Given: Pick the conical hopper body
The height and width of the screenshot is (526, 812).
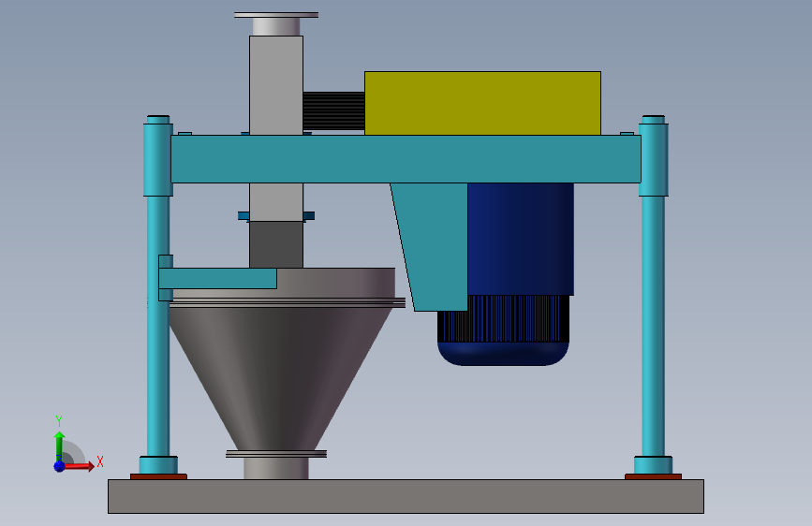Looking at the screenshot, I should pos(280,378).
